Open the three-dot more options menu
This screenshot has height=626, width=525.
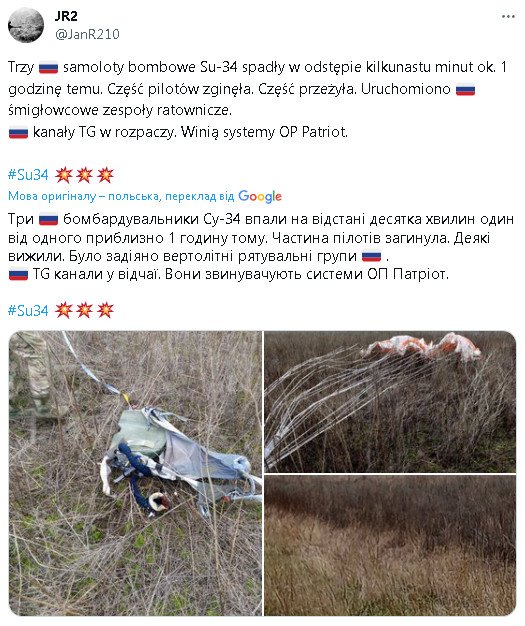tap(508, 17)
